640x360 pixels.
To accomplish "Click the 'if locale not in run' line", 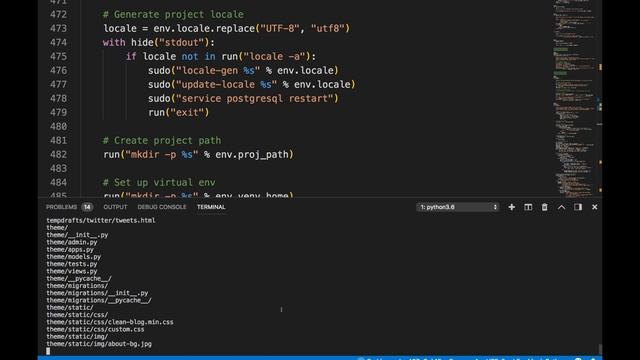I will click(221, 56).
